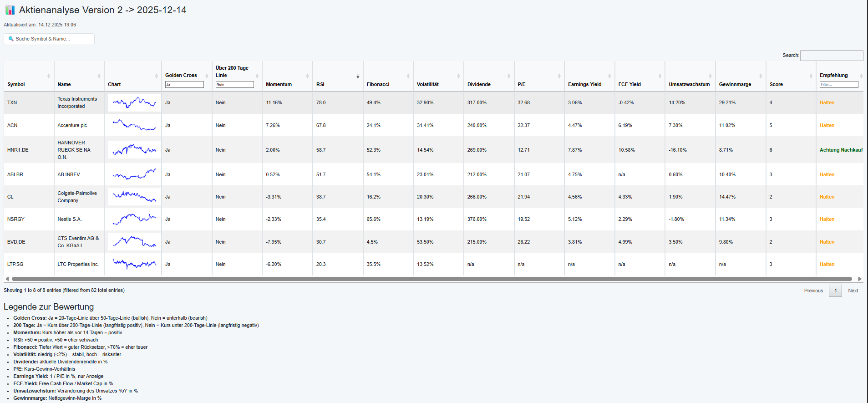The image size is (868, 403).
Task: Open the Texas Instruments sparkline chart
Action: coord(134,102)
